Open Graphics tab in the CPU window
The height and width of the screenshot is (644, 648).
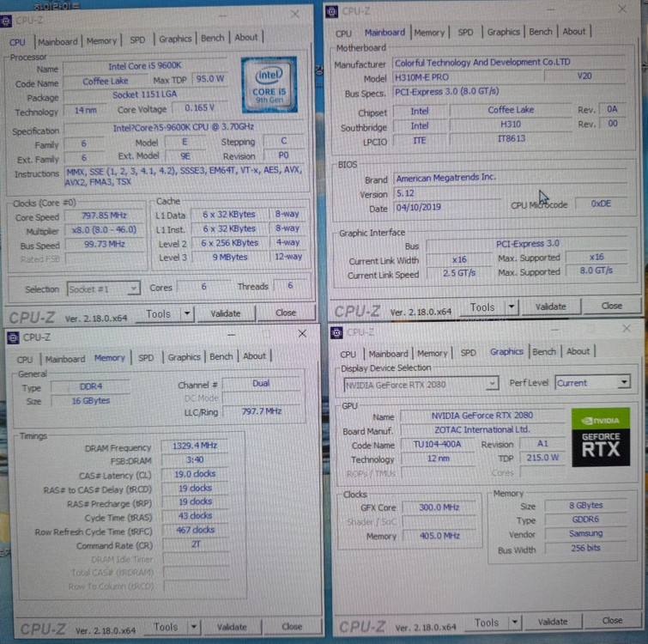(175, 39)
